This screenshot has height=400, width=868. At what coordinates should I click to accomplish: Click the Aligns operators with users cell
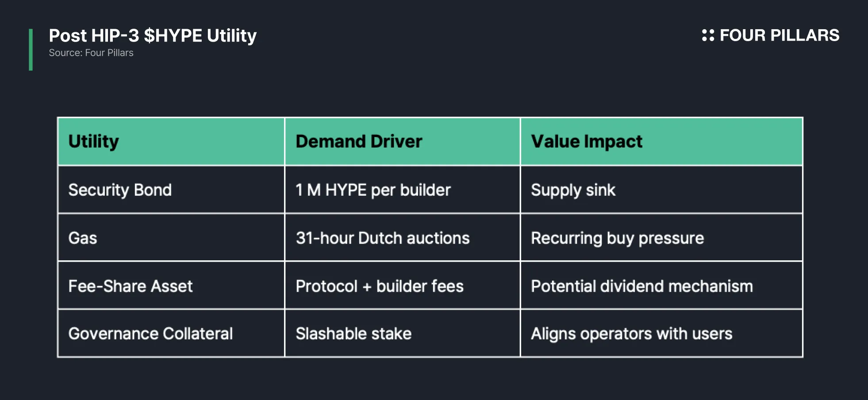pos(661,334)
